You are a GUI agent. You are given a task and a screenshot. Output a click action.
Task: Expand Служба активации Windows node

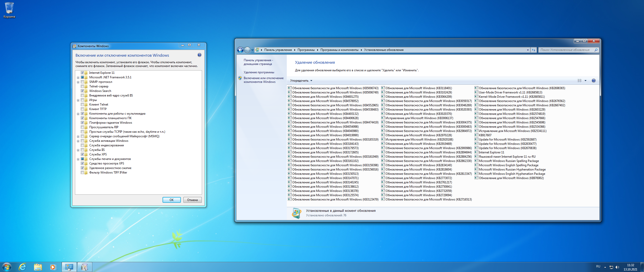coord(78,141)
